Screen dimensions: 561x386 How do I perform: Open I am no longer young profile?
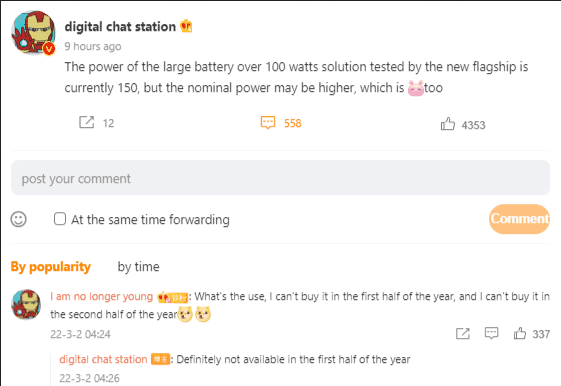[102, 297]
